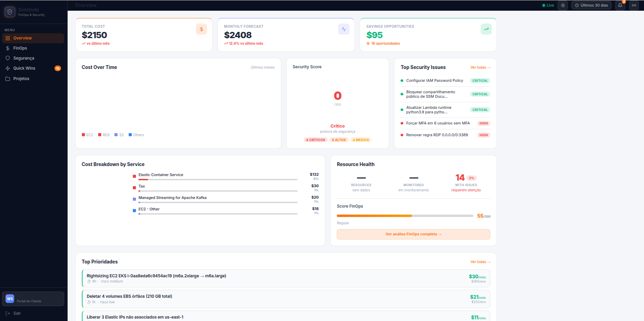
Task: Toggle the Others legend swatch
Action: pyautogui.click(x=130, y=135)
